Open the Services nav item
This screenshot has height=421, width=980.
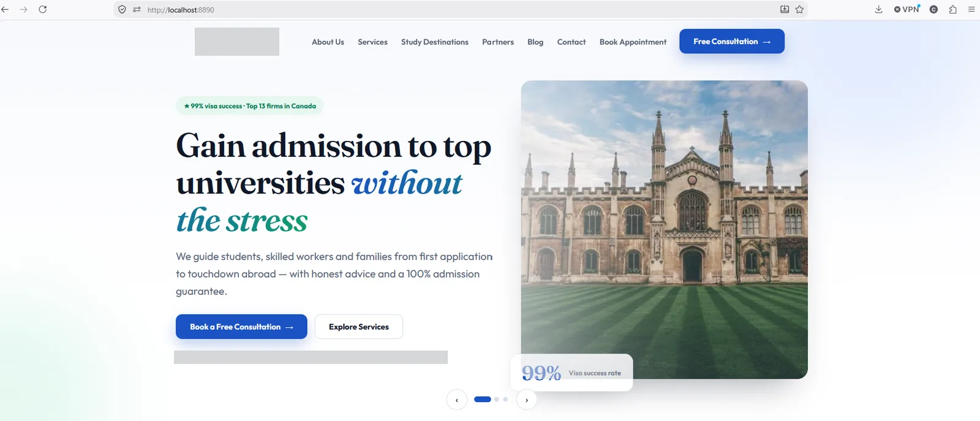pyautogui.click(x=372, y=42)
